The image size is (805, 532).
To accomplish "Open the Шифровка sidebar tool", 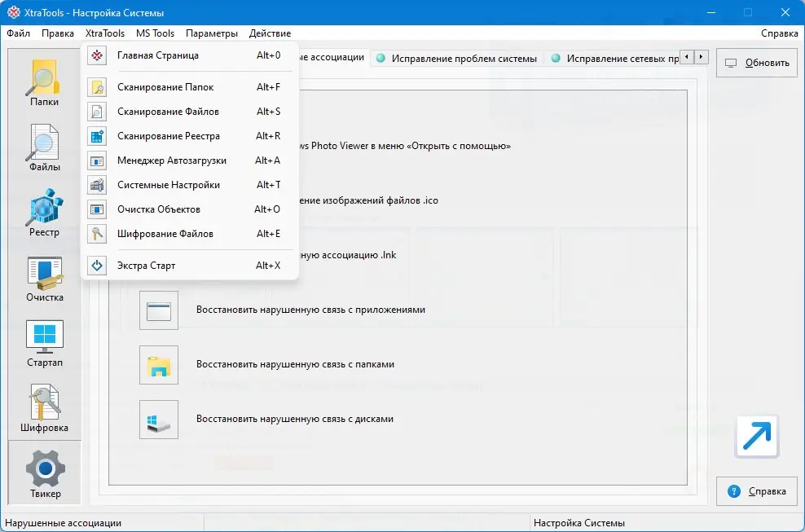I will [x=44, y=408].
